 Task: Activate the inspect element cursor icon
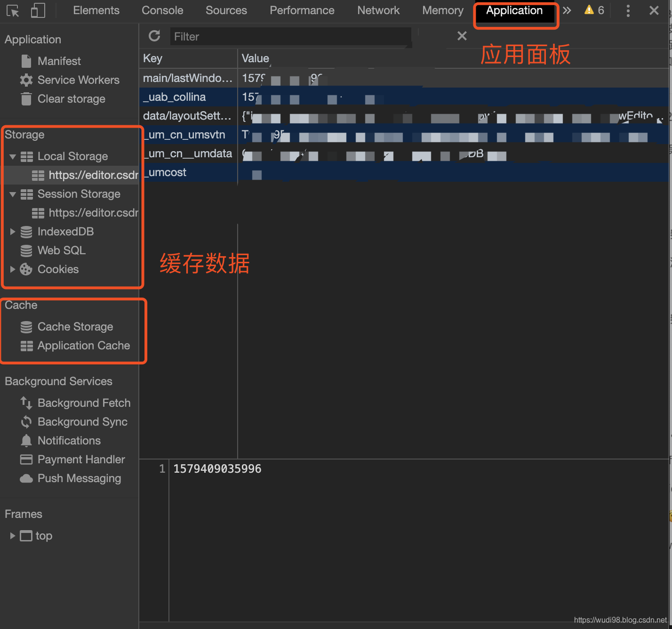[x=13, y=11]
